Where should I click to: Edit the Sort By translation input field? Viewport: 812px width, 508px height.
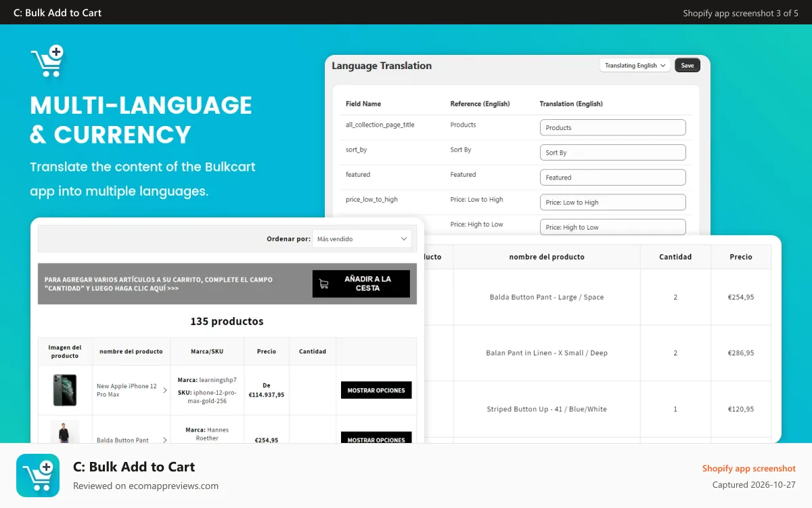(x=612, y=152)
